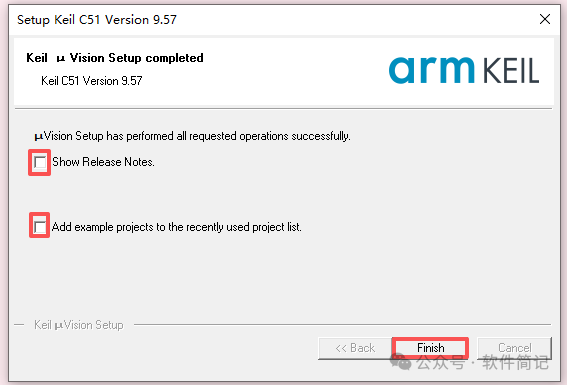Click the 'Keil µVision Setup completed' heading
Screen dimensions: 567x385
tap(115, 58)
